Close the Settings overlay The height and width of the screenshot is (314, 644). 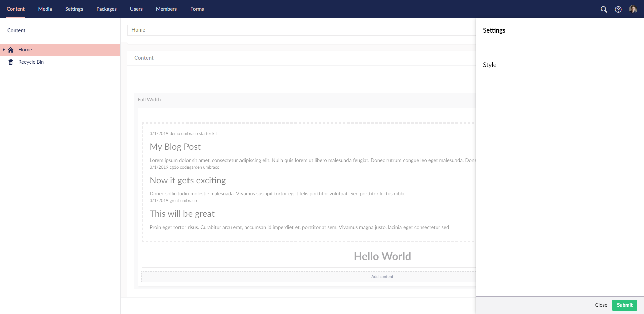tap(601, 305)
